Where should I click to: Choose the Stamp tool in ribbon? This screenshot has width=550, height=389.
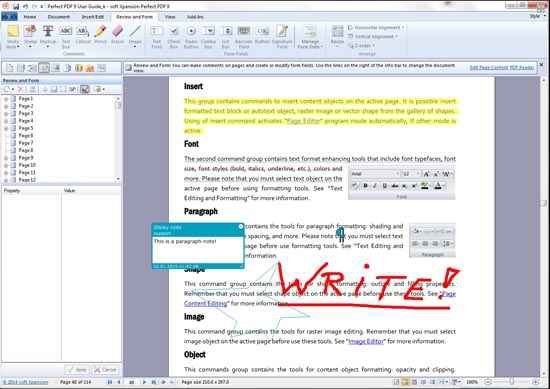tap(30, 36)
